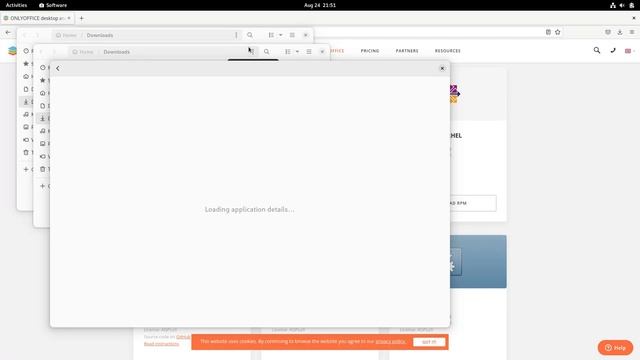This screenshot has width=640, height=360.
Task: Open the Firefox application menu
Action: pos(632,32)
